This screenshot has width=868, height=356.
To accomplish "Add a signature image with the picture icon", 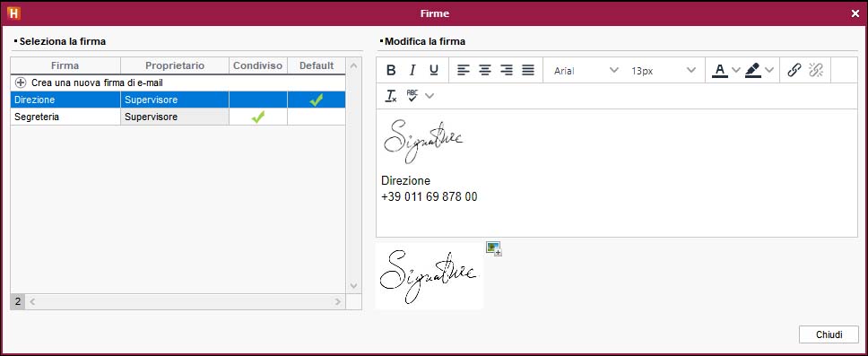I will [493, 248].
